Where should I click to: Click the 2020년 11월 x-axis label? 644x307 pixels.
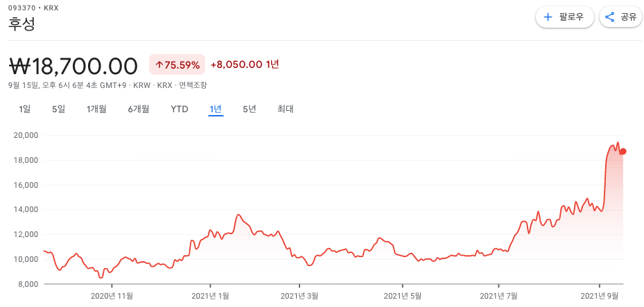tap(112, 295)
